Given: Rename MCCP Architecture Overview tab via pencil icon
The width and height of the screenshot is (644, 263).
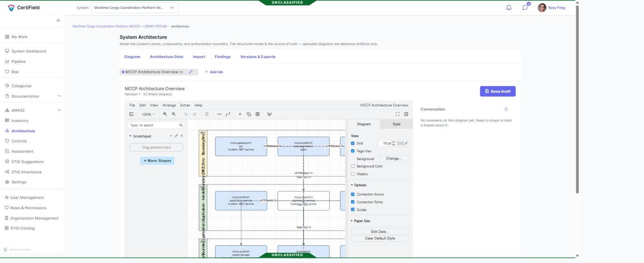Looking at the screenshot, I should 191,72.
